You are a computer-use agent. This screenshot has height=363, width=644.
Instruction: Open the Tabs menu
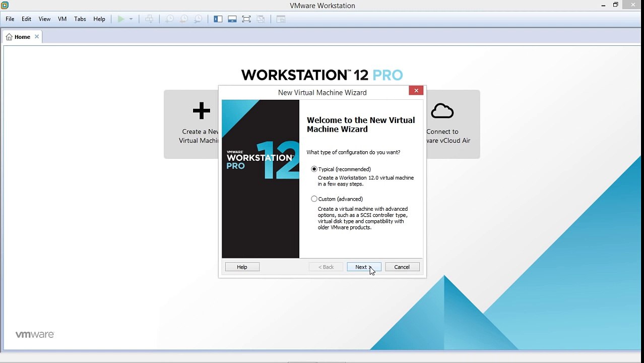tap(80, 19)
